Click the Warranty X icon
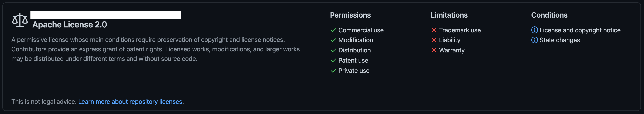 (x=434, y=50)
